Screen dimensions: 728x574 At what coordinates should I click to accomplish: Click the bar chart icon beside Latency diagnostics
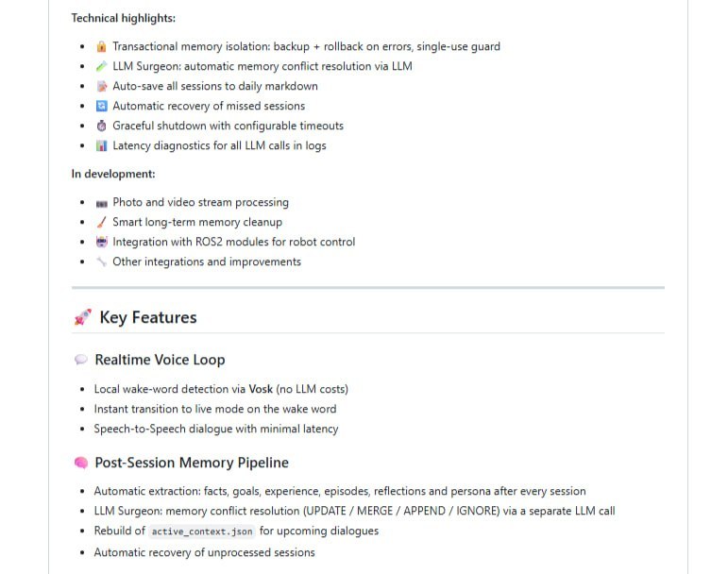(x=101, y=145)
